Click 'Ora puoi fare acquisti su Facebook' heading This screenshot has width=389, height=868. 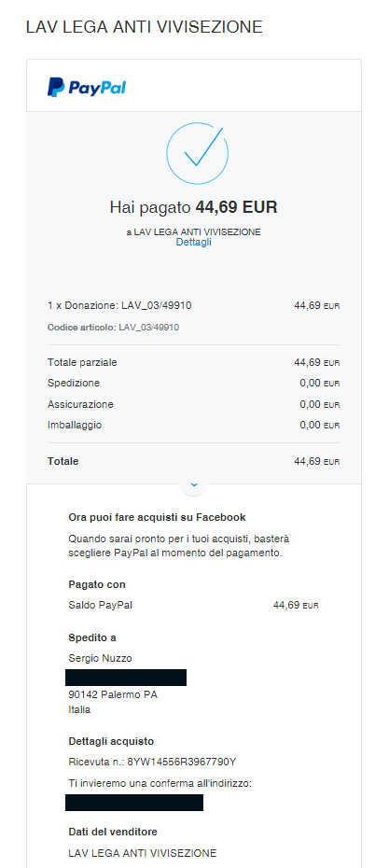157,518
